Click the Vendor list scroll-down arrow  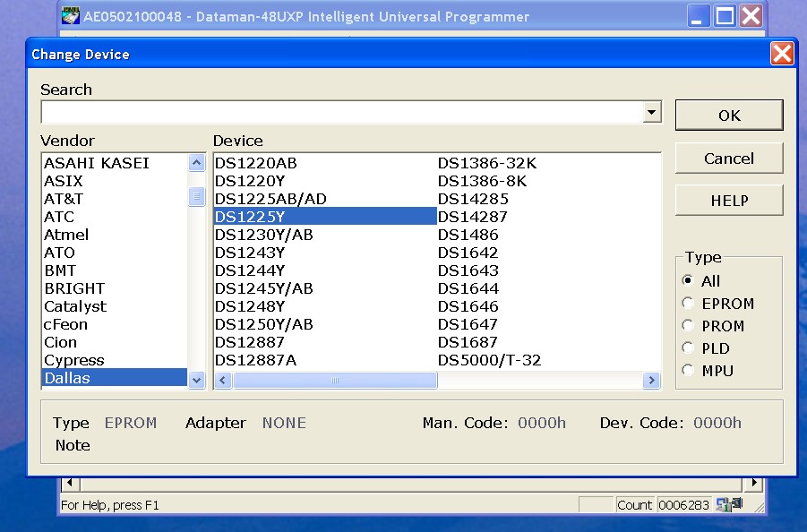[x=196, y=381]
